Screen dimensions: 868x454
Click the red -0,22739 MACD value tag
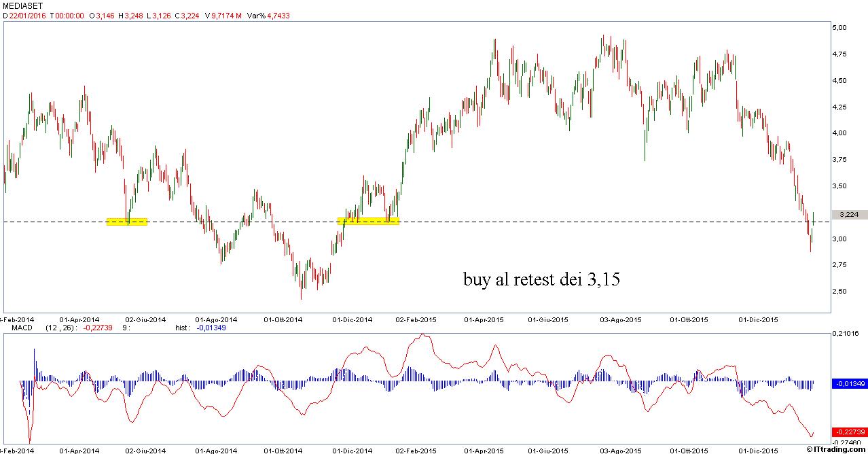pos(849,432)
